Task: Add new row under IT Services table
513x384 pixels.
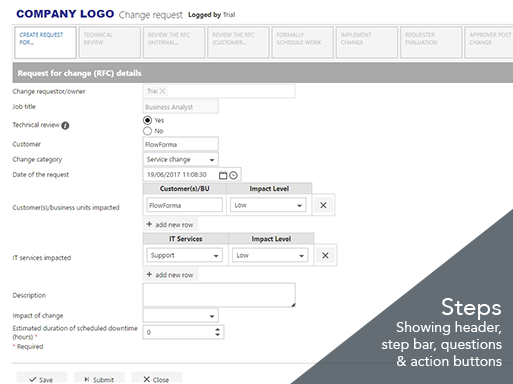Action: [170, 275]
